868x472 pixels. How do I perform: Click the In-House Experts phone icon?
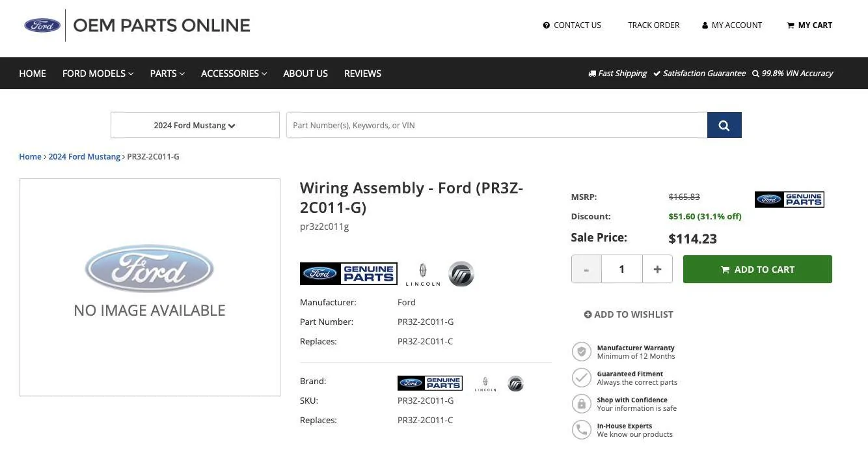[x=581, y=430]
